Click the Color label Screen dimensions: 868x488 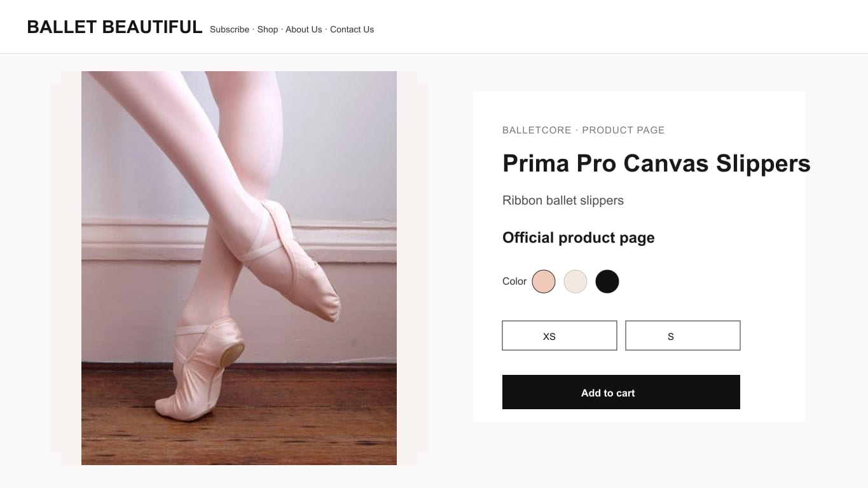click(514, 281)
